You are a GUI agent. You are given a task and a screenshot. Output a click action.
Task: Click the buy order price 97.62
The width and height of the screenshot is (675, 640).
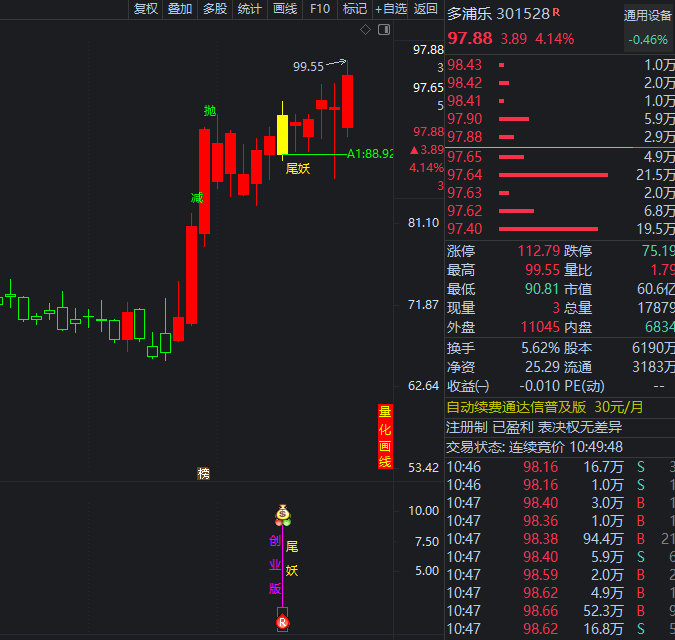464,211
